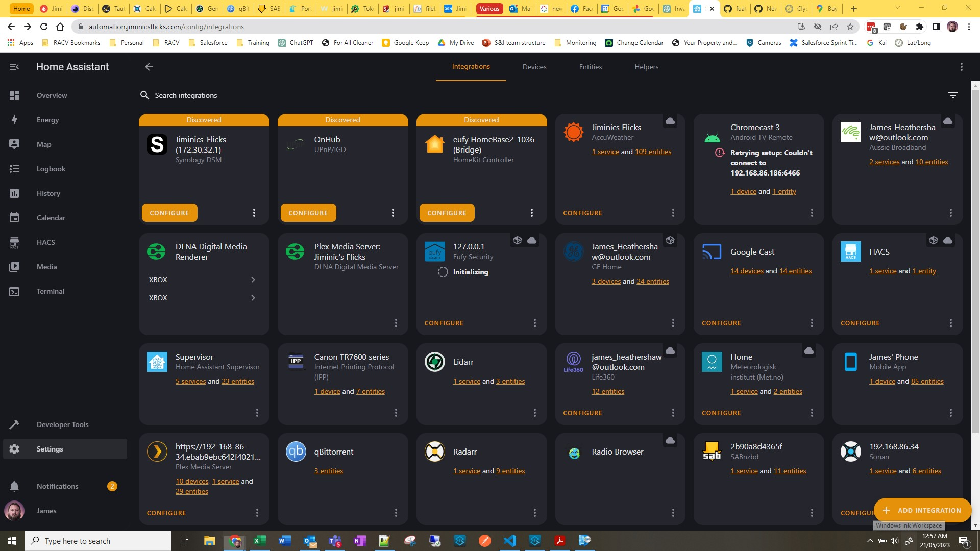Switch to the Helpers tab

click(646, 67)
